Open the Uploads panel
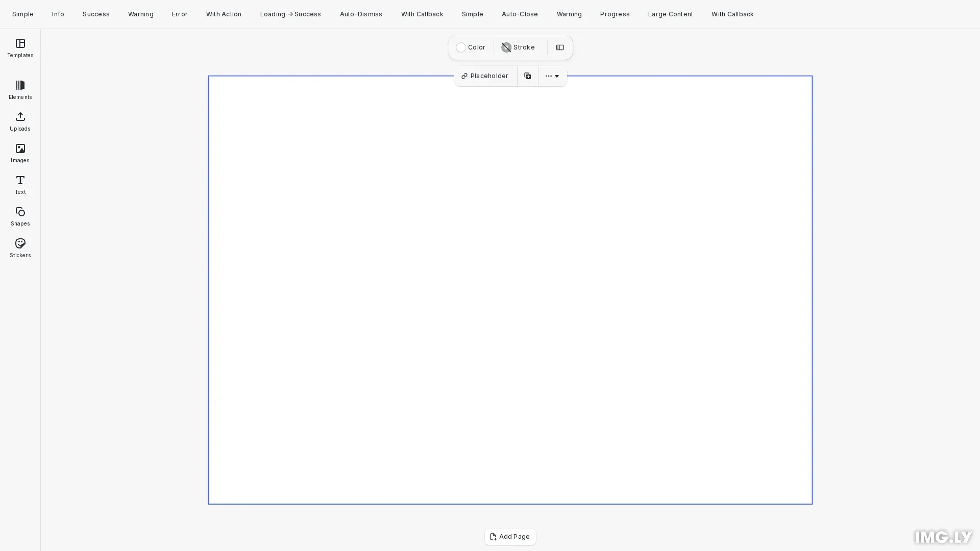The width and height of the screenshot is (980, 551). pyautogui.click(x=20, y=121)
